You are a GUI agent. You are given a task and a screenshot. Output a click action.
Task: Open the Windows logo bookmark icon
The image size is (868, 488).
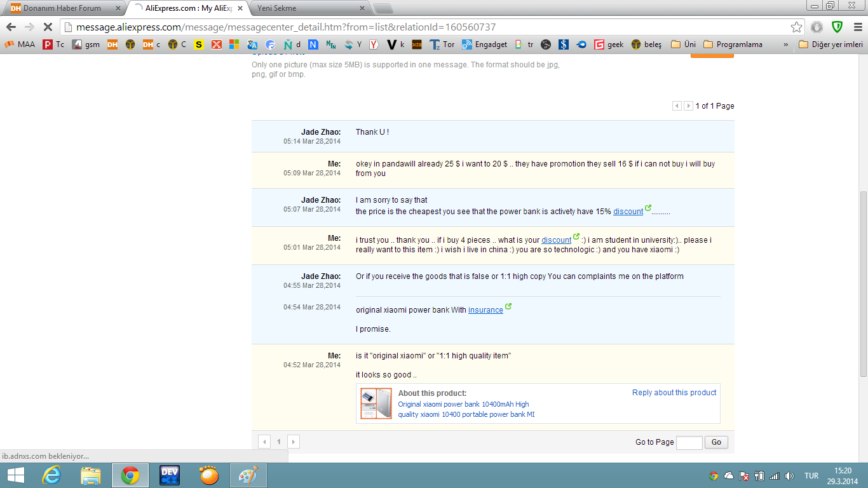point(234,44)
